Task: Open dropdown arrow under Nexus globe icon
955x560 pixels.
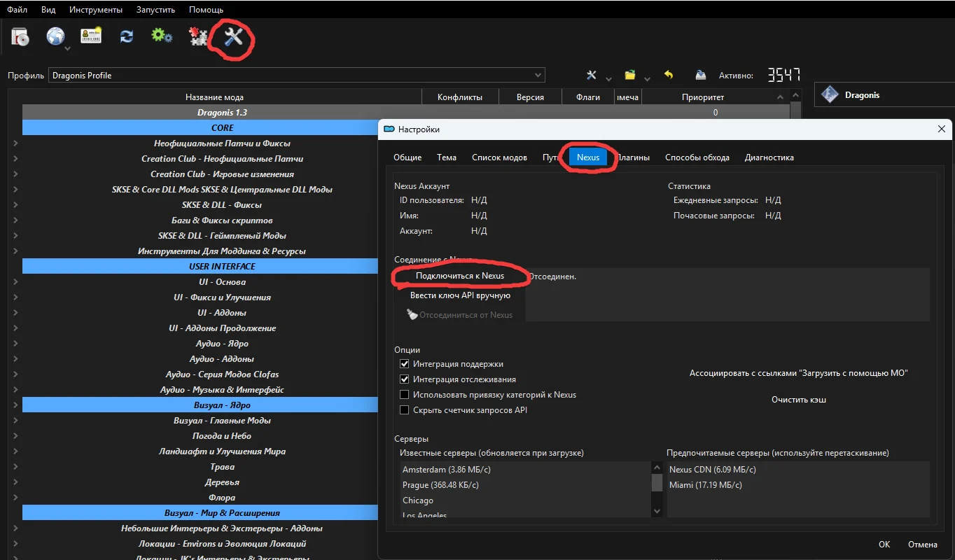Action: tap(68, 49)
